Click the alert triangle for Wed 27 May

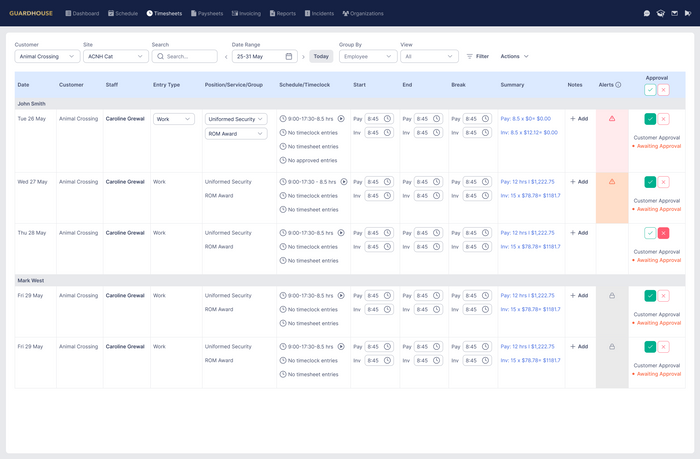pyautogui.click(x=612, y=182)
